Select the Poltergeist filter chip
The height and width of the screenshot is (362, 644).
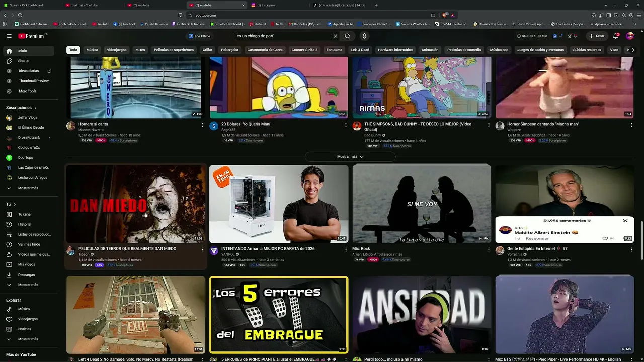230,50
